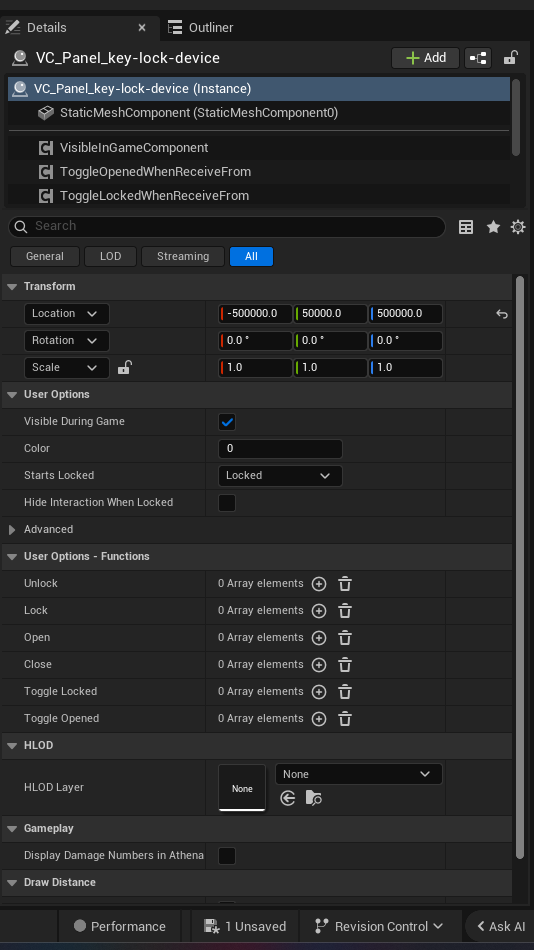The height and width of the screenshot is (950, 534).
Task: Open the HLOD Layer None dropdown
Action: tap(359, 774)
